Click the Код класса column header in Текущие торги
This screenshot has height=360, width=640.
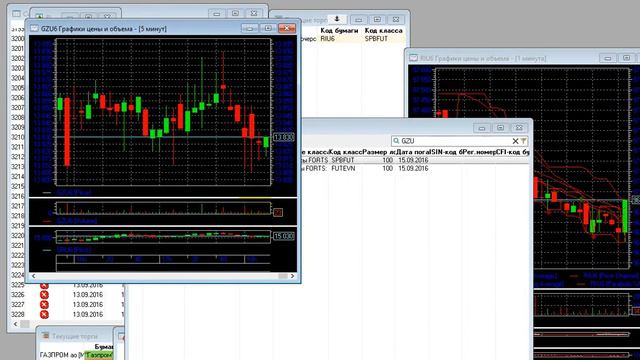click(383, 30)
